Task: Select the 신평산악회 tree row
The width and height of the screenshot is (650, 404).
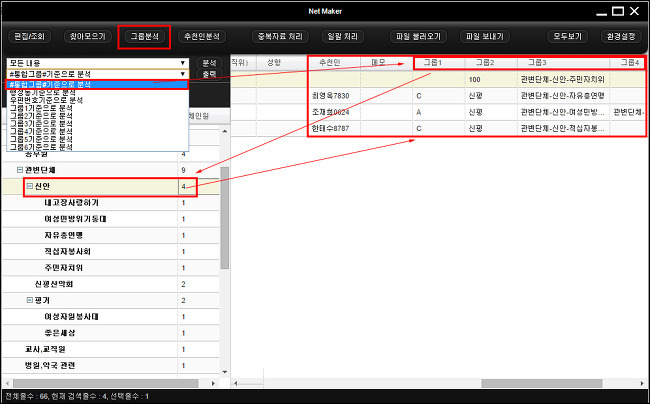Action: click(x=111, y=284)
